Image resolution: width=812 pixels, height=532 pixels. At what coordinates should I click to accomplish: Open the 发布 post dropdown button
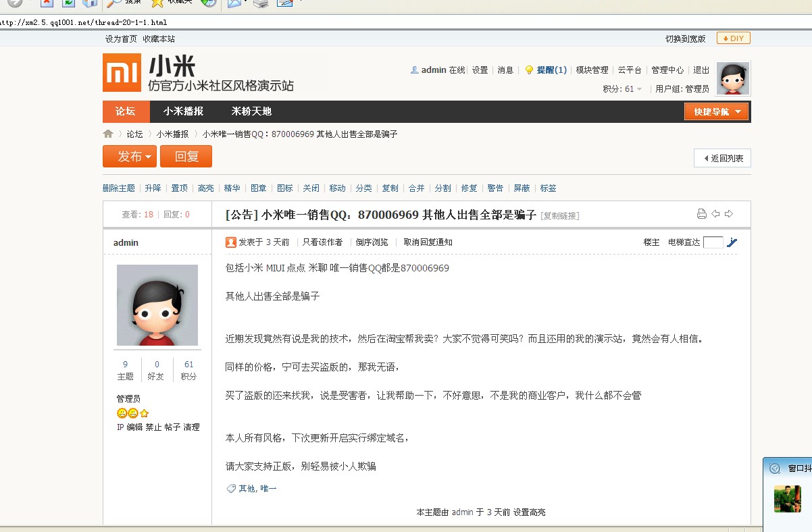coord(130,157)
